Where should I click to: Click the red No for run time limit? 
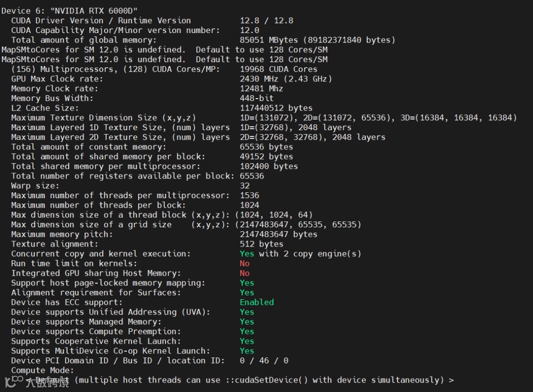coord(244,264)
